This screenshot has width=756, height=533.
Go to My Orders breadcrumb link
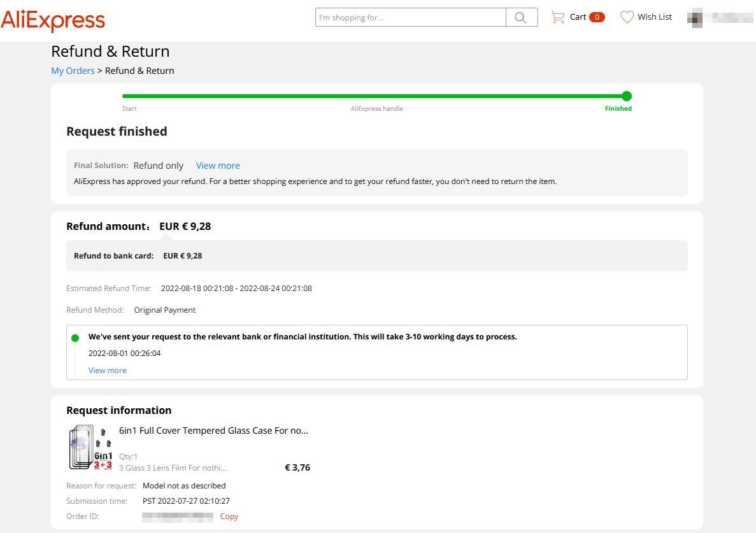(73, 71)
